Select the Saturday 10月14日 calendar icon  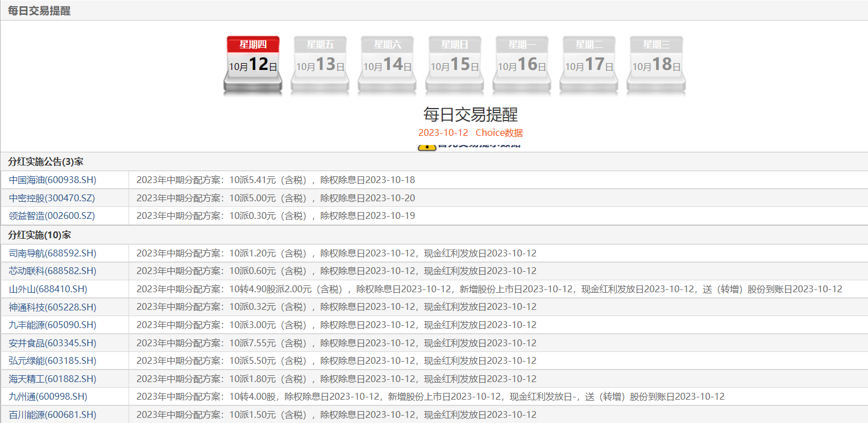[x=387, y=65]
